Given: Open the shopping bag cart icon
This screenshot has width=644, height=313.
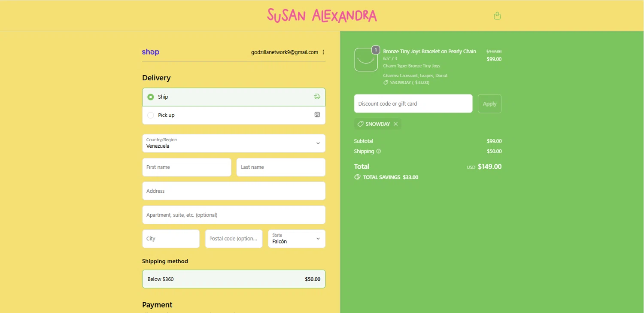Looking at the screenshot, I should tap(497, 16).
